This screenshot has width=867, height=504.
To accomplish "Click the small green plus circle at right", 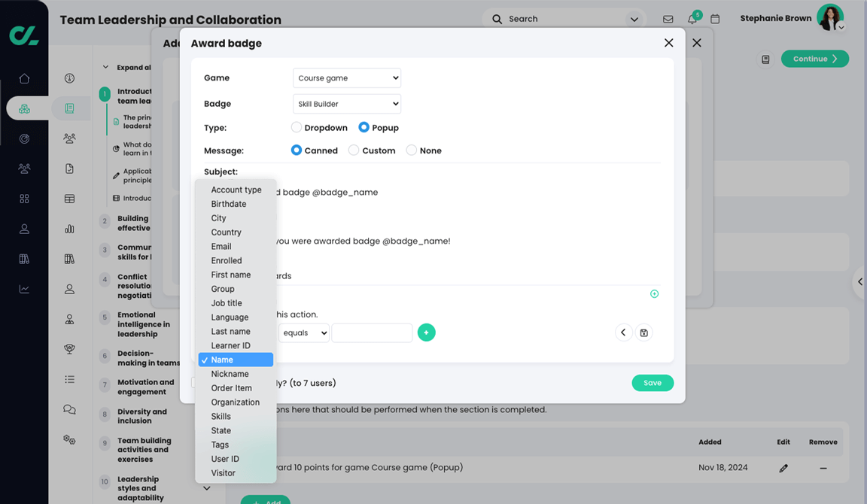I will pos(654,294).
